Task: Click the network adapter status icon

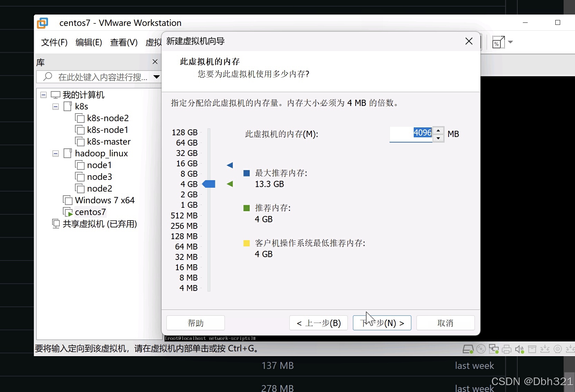Action: click(494, 349)
